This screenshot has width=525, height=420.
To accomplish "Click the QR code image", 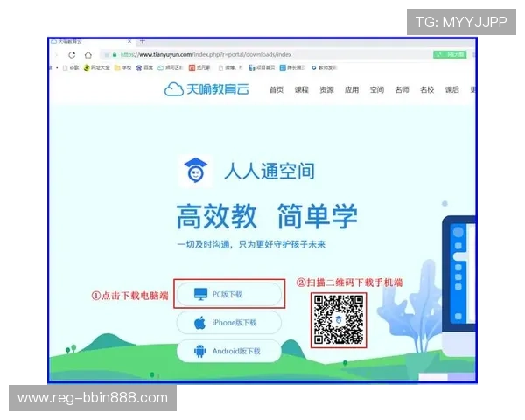I will 339,320.
